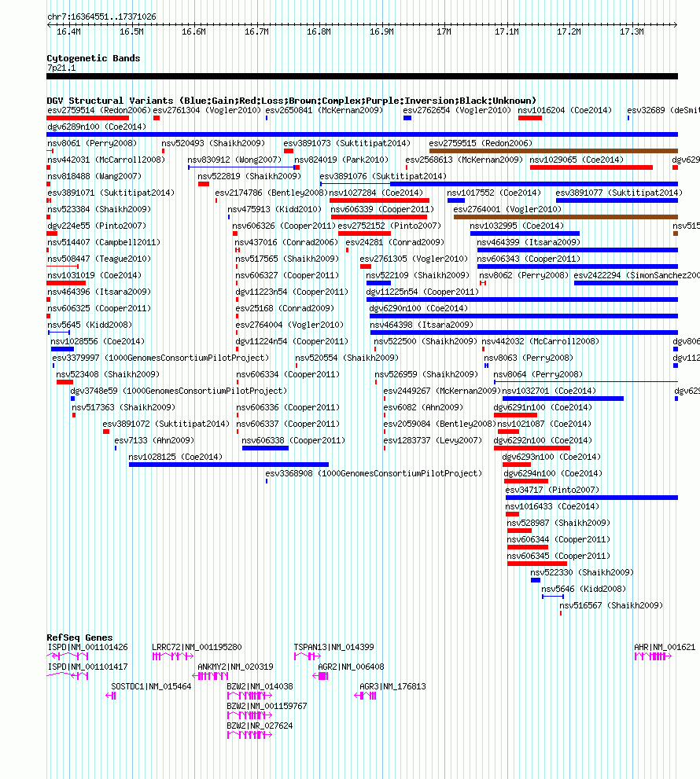Select the ISPD|NM_001101426 gene label
700x779 pixels.
coord(87,648)
